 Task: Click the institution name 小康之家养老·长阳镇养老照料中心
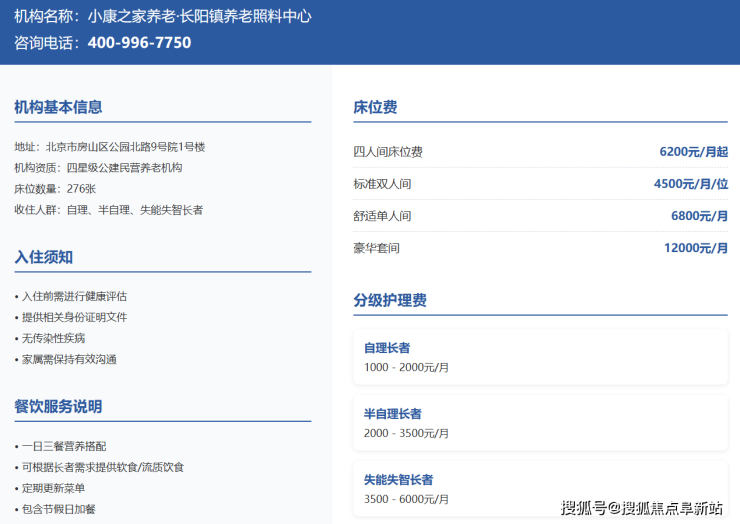200,16
